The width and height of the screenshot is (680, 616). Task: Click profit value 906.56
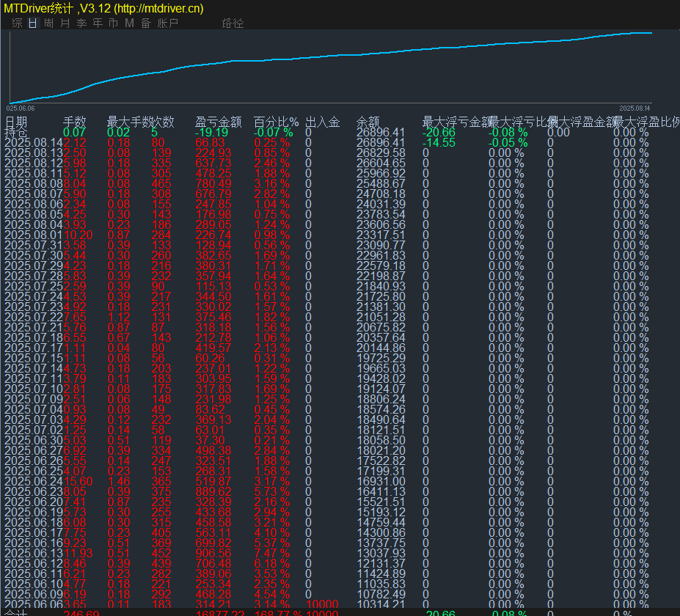[213, 554]
